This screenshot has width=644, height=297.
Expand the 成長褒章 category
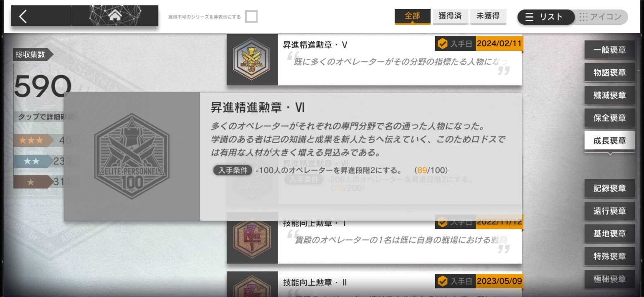coord(609,141)
